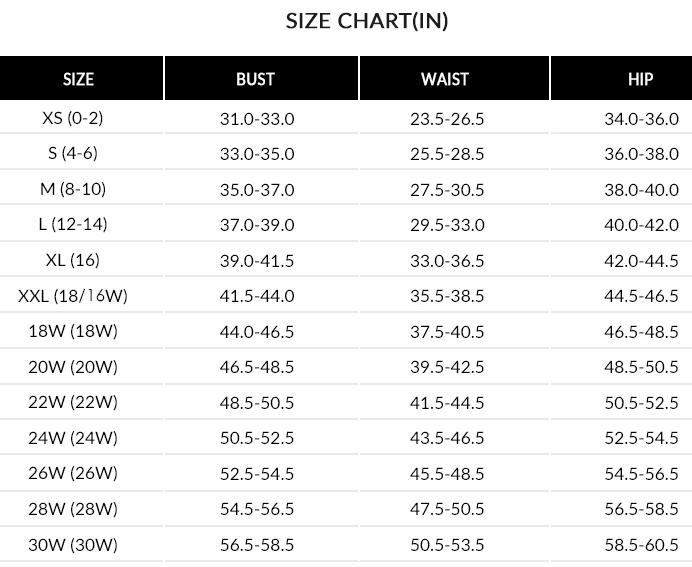Click the 30W (30W) size label
This screenshot has height=567, width=692.
pos(73,545)
